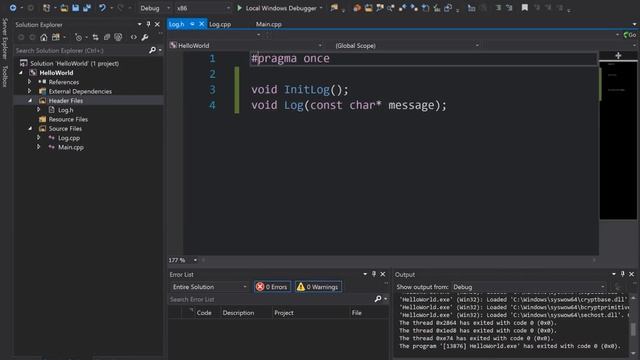
Task: Open the Entire Solution filter dropdown
Action: tap(209, 287)
